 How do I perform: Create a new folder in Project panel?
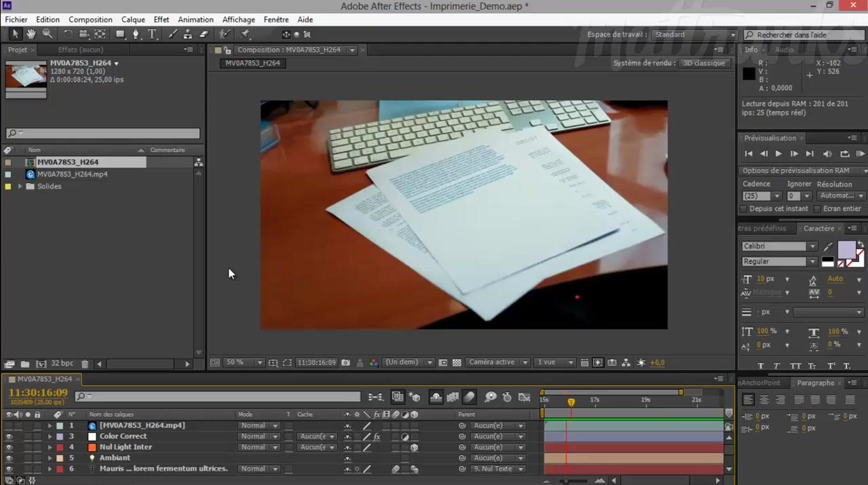point(25,364)
